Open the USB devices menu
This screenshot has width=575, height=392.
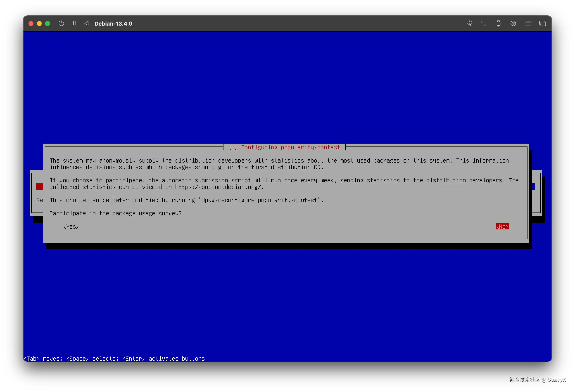coord(498,24)
